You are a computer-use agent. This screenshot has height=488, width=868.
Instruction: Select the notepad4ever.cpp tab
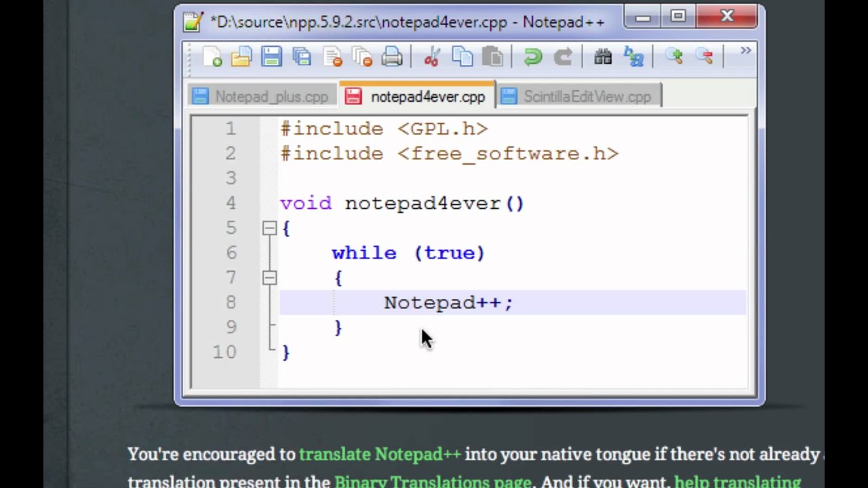pos(416,96)
